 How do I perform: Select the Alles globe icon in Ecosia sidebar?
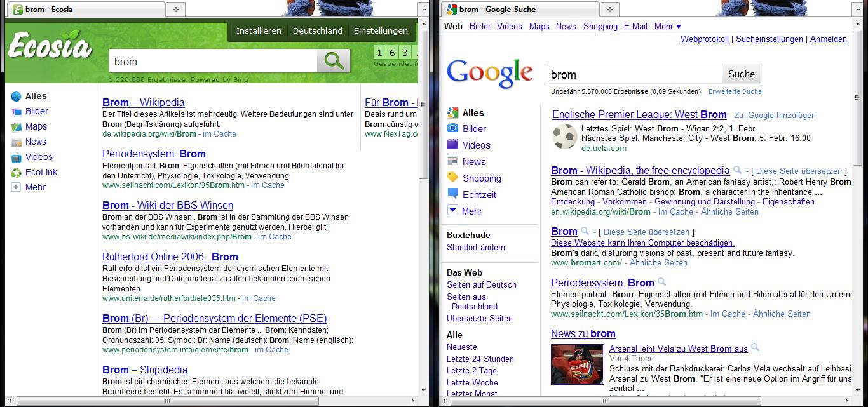point(16,97)
